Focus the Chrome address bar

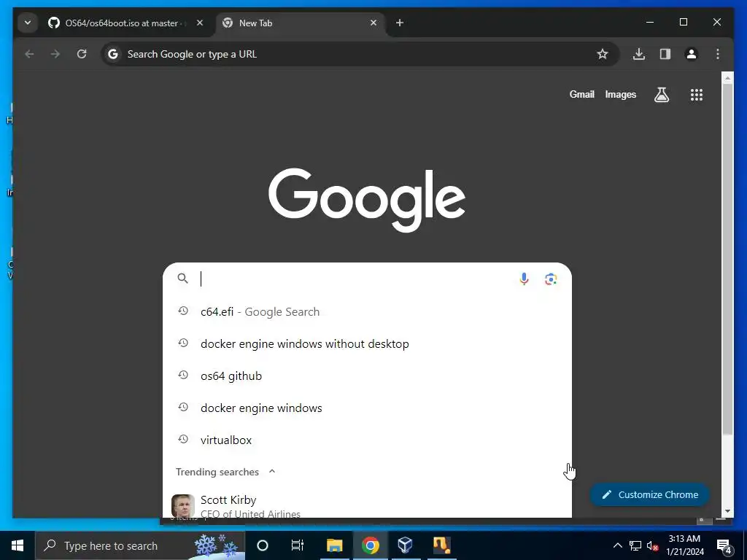tap(360, 54)
